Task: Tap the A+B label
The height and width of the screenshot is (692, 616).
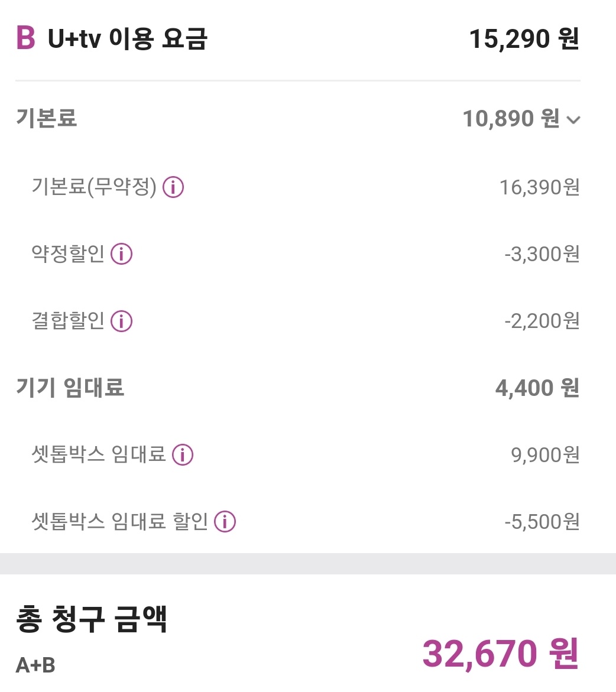Action: tap(35, 665)
